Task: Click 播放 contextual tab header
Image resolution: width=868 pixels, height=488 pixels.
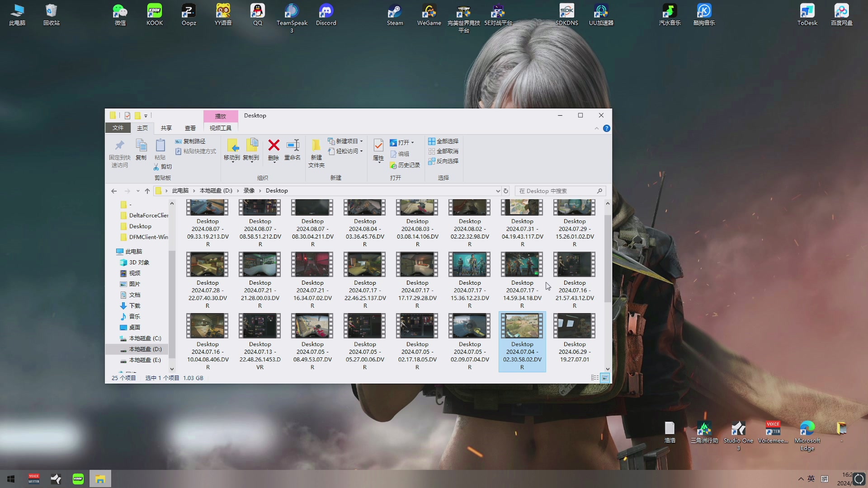Action: point(221,116)
